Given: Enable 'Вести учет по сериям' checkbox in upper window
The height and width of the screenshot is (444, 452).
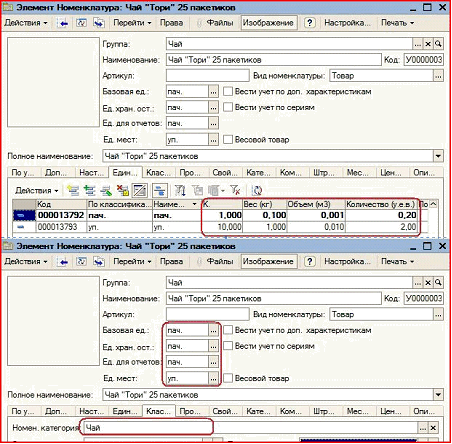Looking at the screenshot, I should point(228,107).
